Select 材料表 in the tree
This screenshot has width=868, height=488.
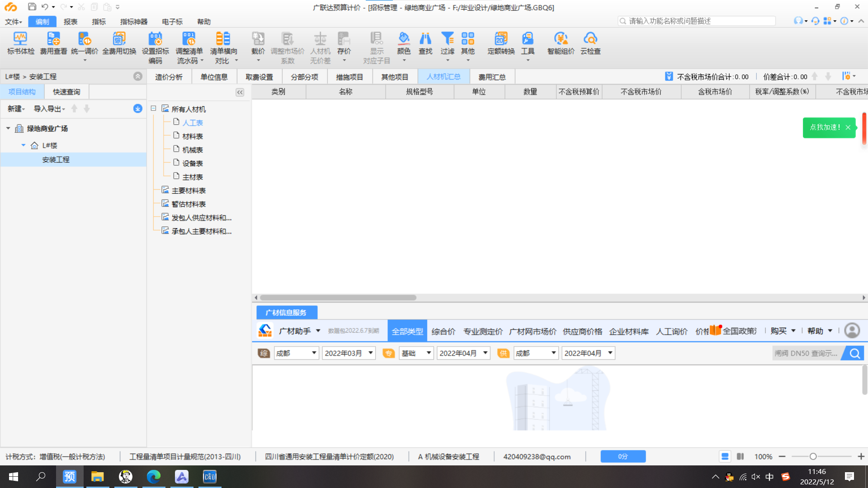point(193,136)
